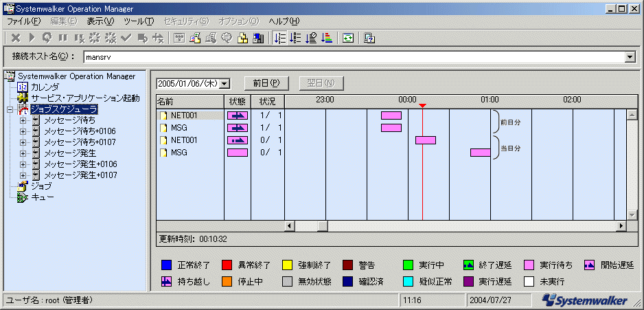The height and width of the screenshot is (310, 644).
Task: Open the 接続ホスト名 host dropdown arrow
Action: [x=630, y=58]
